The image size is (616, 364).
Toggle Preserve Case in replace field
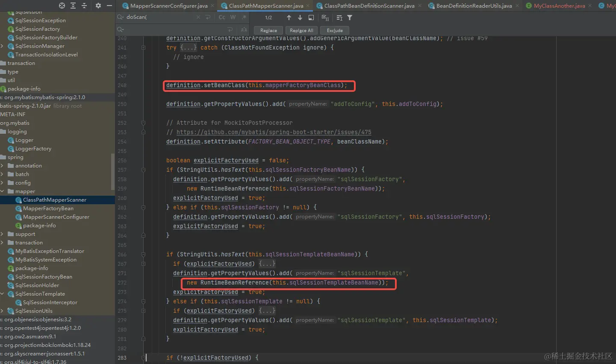[x=244, y=29]
